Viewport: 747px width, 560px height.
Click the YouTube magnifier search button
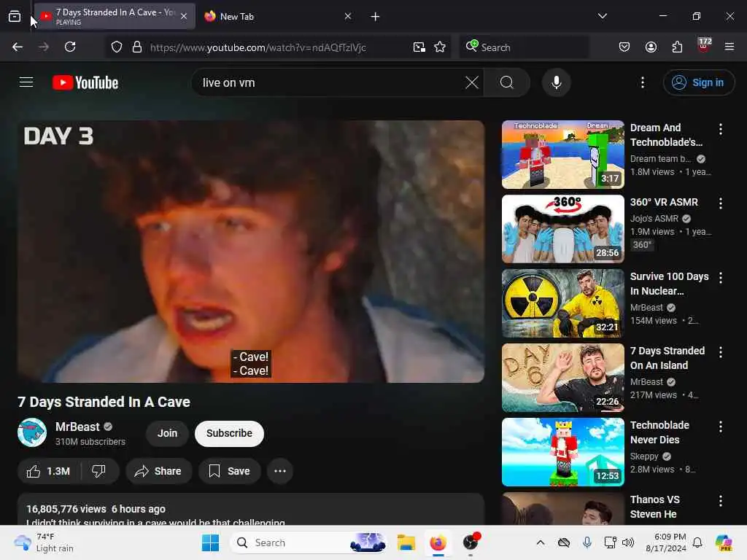tap(507, 82)
